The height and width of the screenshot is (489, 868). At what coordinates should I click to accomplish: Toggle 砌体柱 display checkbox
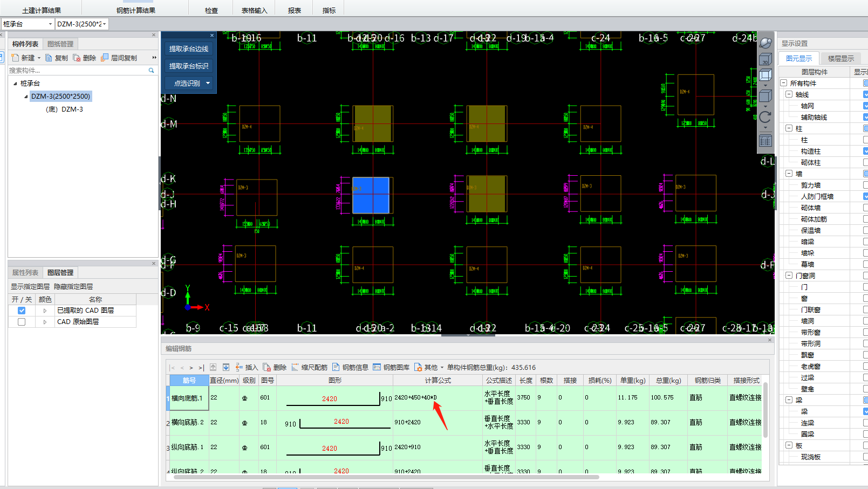tap(865, 162)
